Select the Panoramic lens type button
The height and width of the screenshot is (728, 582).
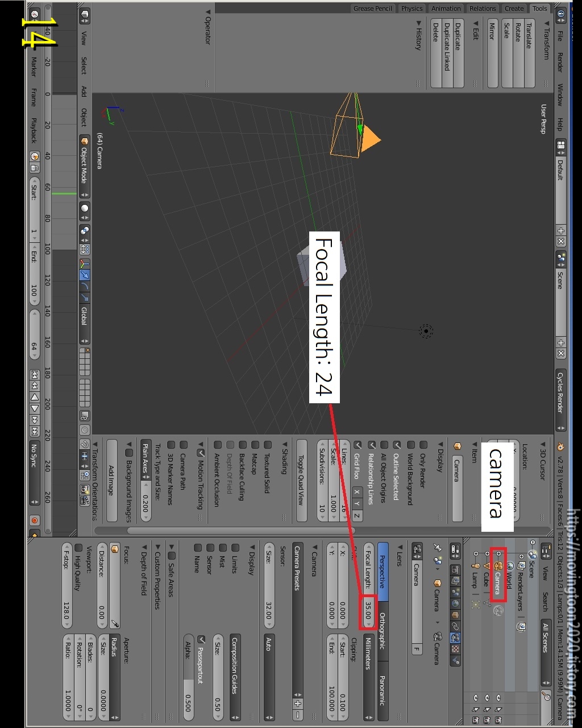click(382, 690)
